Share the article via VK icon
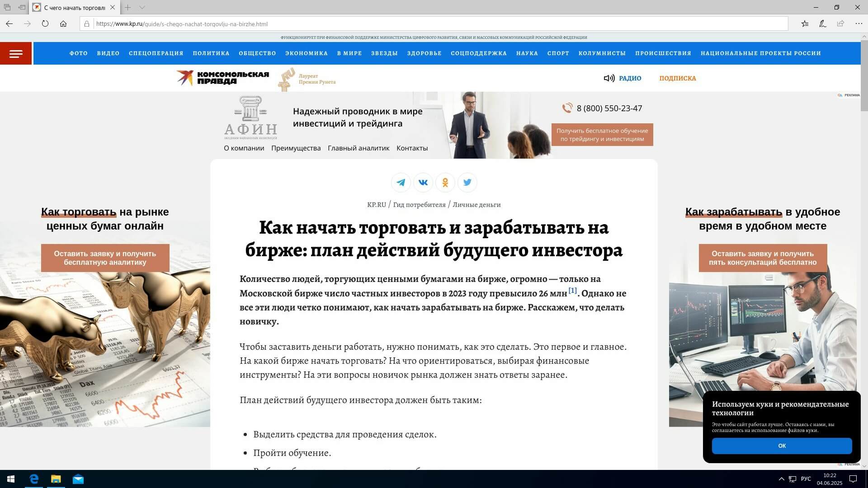 (423, 183)
